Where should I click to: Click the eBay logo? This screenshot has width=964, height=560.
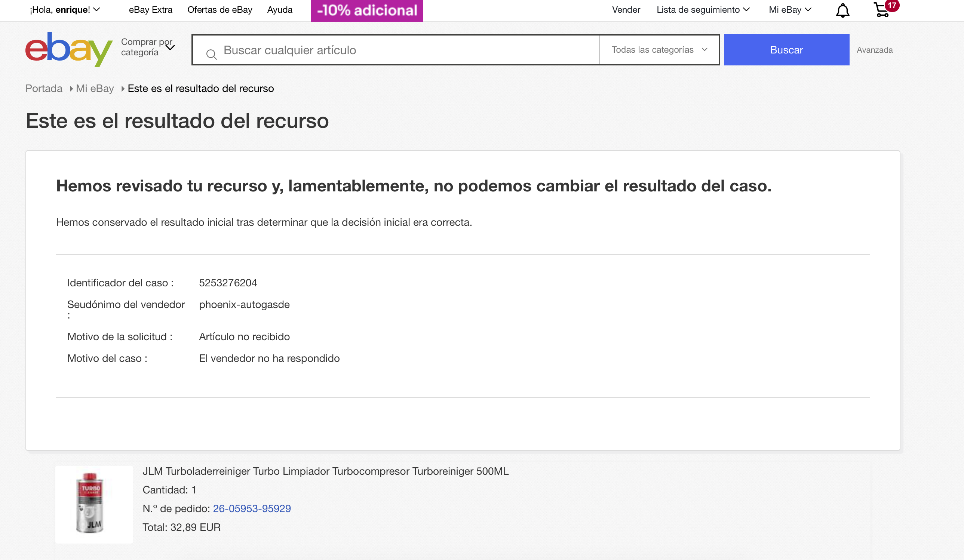(x=69, y=50)
